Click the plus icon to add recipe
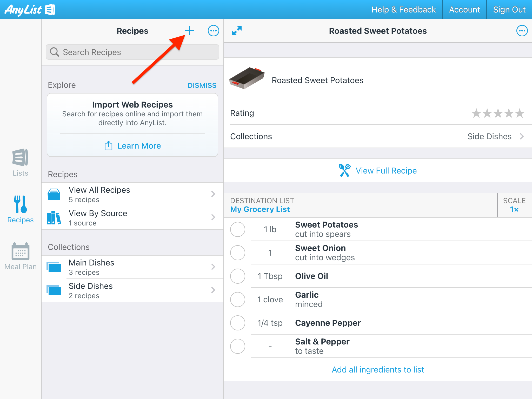The height and width of the screenshot is (399, 532). (x=189, y=31)
